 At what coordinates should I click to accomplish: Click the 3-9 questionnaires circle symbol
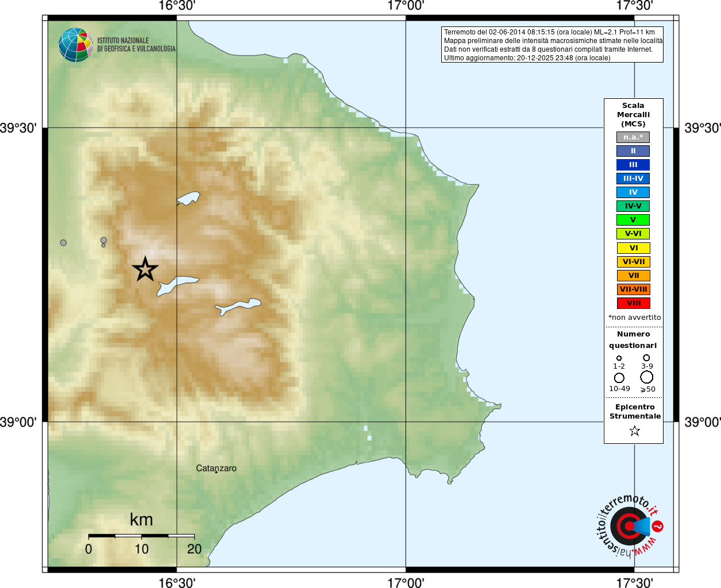click(x=646, y=358)
